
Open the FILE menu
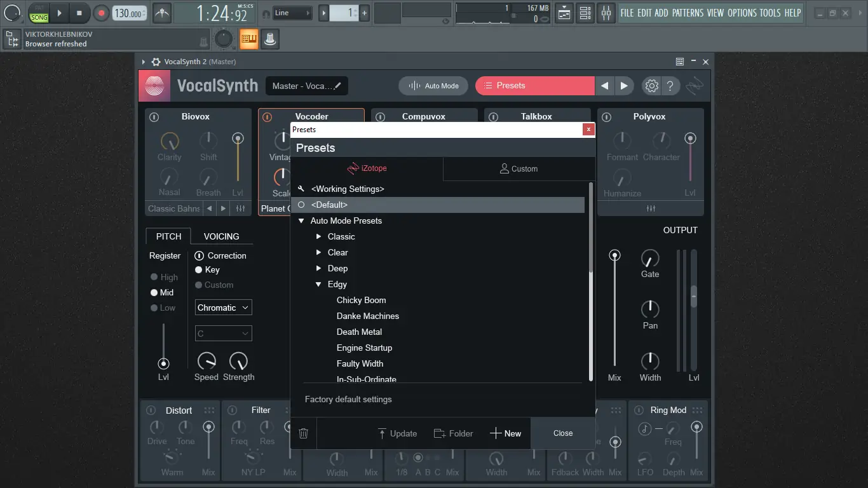[627, 13]
